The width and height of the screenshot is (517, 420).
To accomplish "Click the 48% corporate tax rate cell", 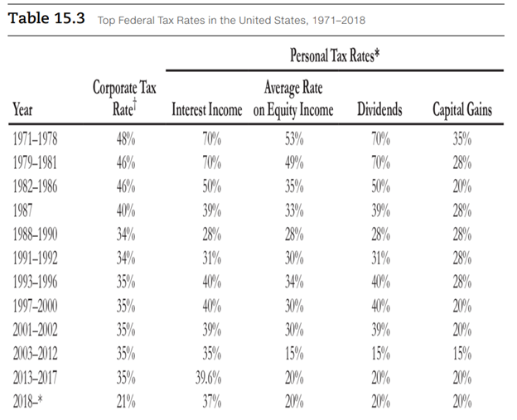I will point(124,137).
